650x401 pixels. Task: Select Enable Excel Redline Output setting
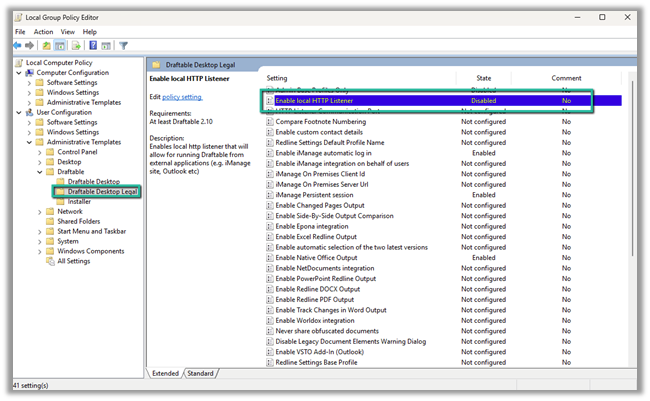click(316, 237)
